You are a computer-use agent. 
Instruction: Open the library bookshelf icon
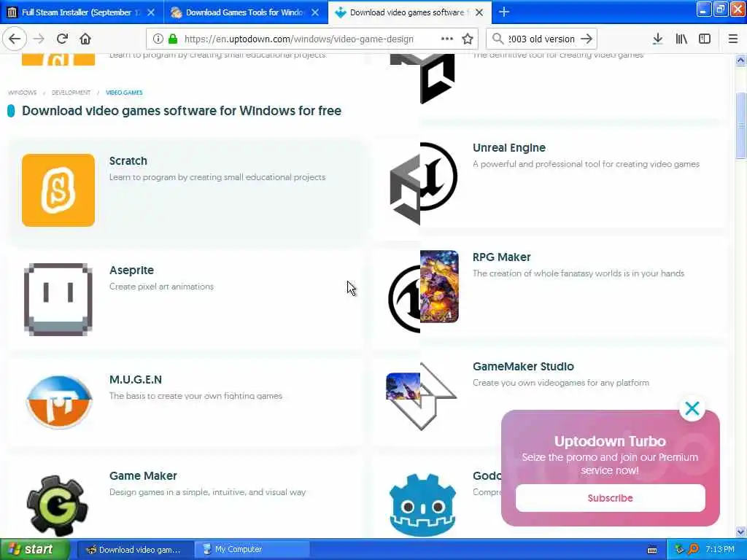click(x=681, y=39)
